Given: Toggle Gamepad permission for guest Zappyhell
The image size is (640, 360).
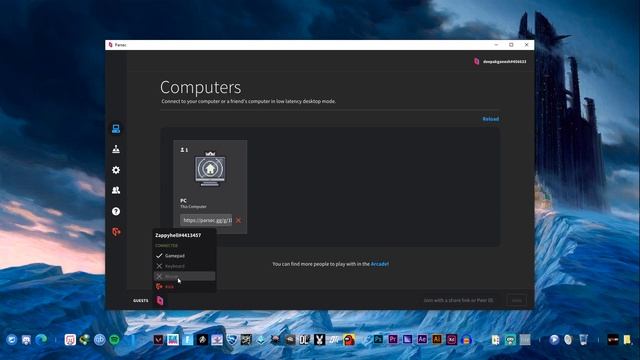Looking at the screenshot, I should [x=184, y=256].
